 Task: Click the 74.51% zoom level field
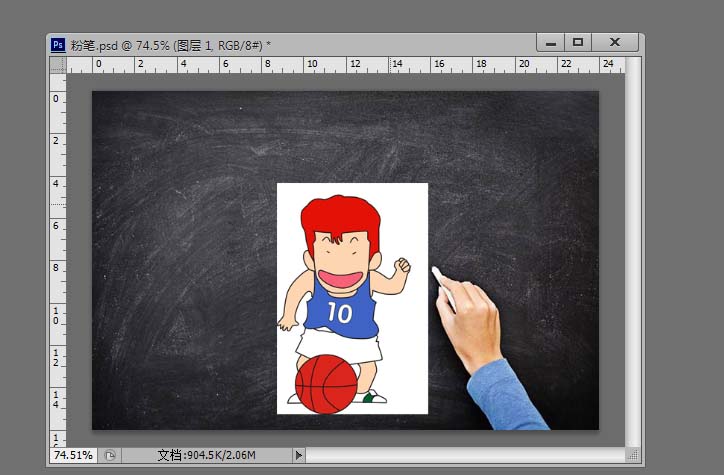(x=73, y=455)
